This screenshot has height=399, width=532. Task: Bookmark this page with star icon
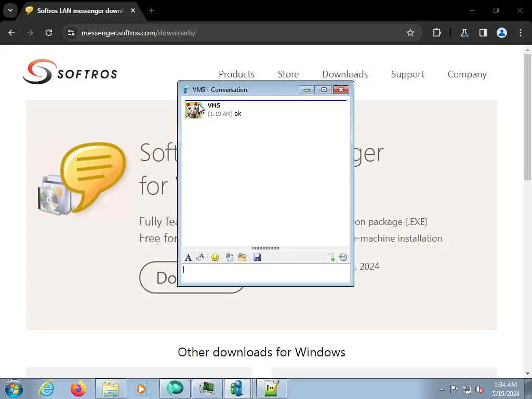[x=410, y=33]
